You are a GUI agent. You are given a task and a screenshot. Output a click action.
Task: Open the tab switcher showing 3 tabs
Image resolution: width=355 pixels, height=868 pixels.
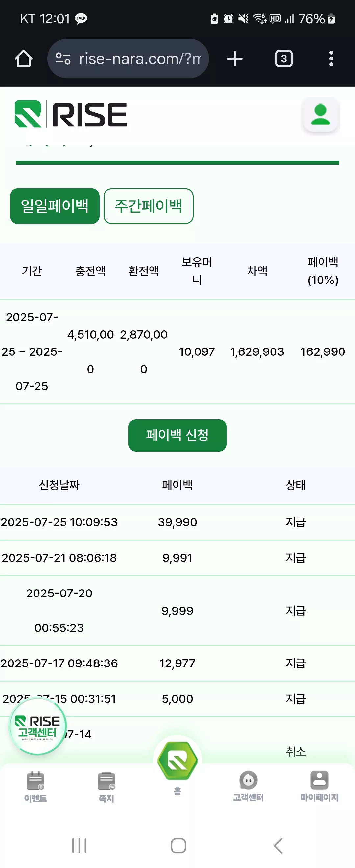284,59
